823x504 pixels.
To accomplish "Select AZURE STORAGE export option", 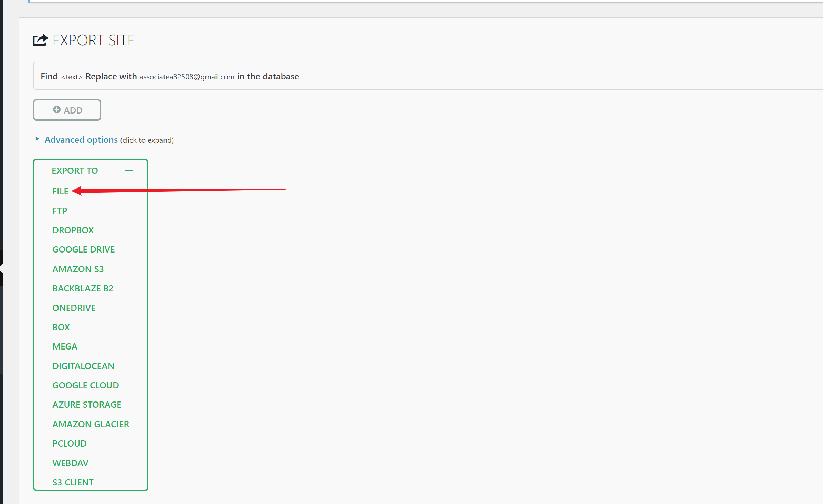I will 87,405.
